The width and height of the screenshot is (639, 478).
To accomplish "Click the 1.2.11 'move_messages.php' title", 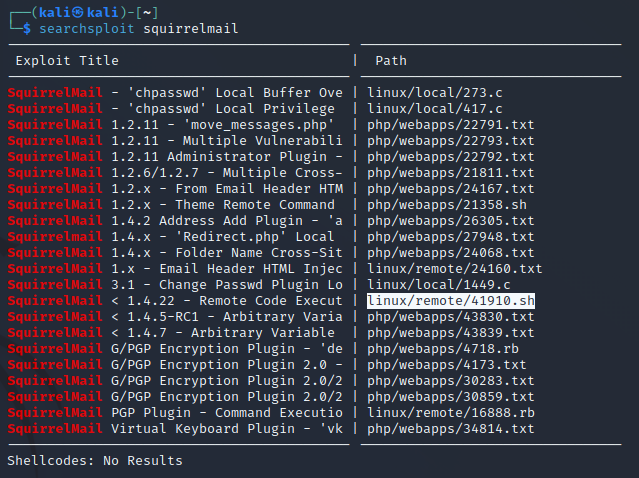I will tap(171, 125).
